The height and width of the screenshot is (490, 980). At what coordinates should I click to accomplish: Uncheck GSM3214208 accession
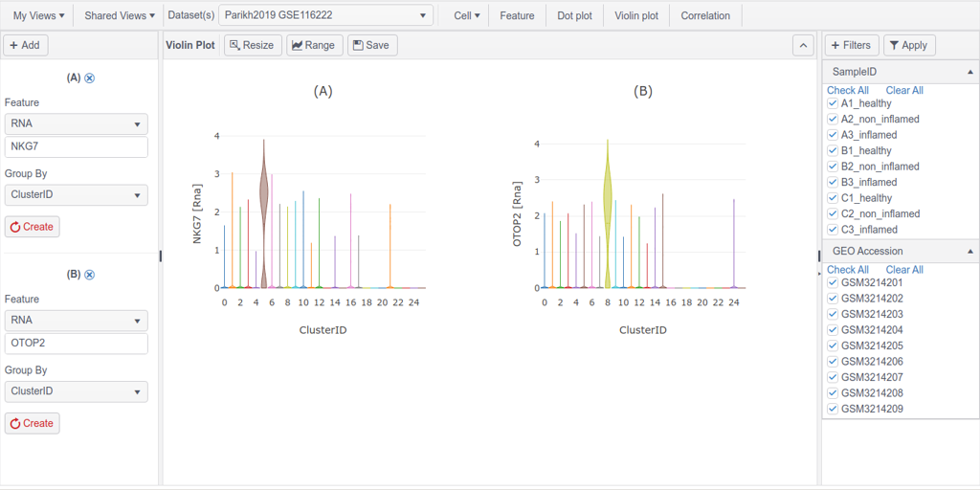833,393
